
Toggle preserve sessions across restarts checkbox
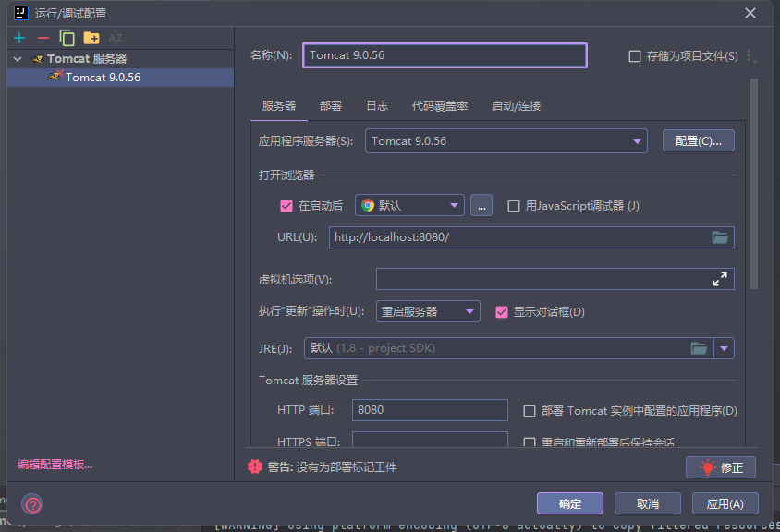point(530,441)
